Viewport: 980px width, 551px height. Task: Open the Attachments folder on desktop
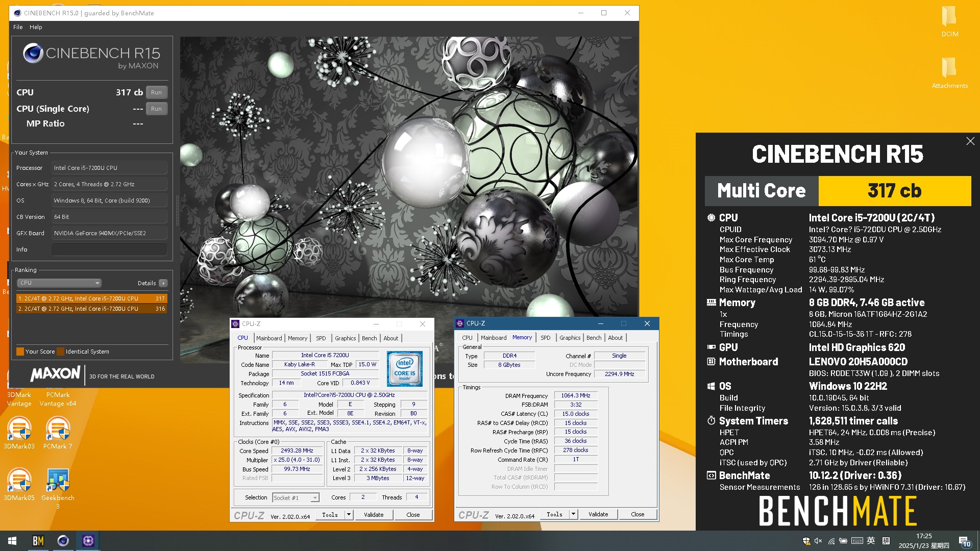coord(949,73)
